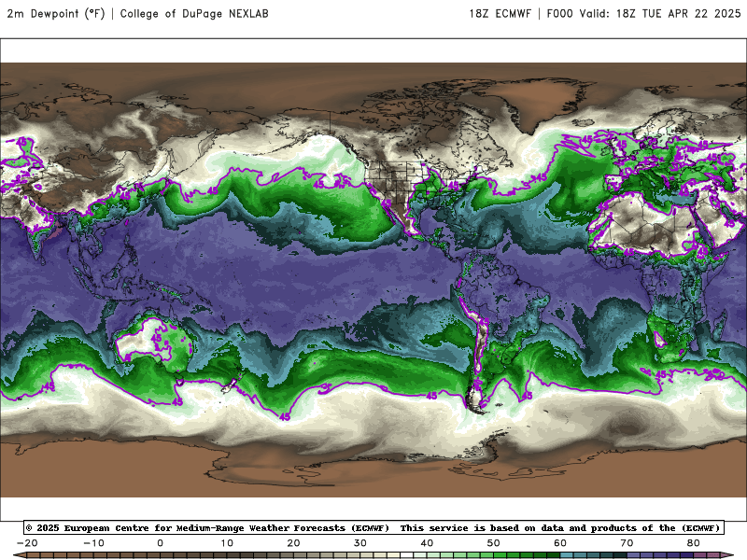Click the 80 color scale label
The width and height of the screenshot is (747, 560).
(x=694, y=543)
